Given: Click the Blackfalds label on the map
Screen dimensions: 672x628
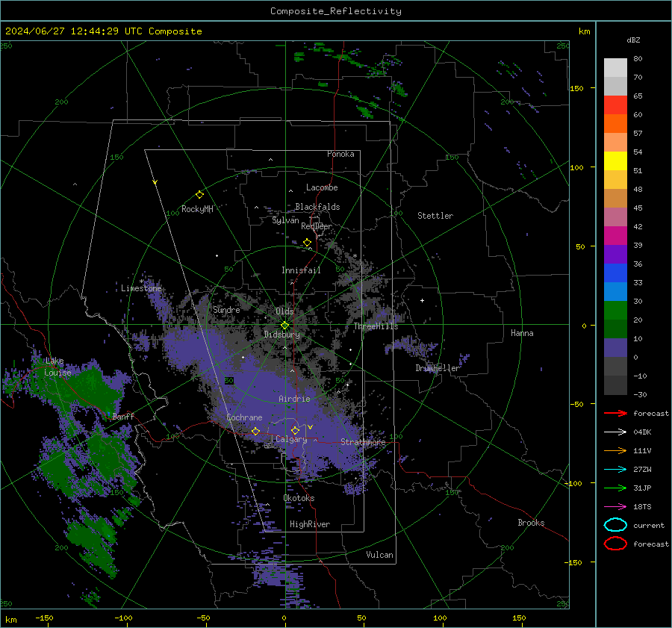Looking at the screenshot, I should click(317, 207).
